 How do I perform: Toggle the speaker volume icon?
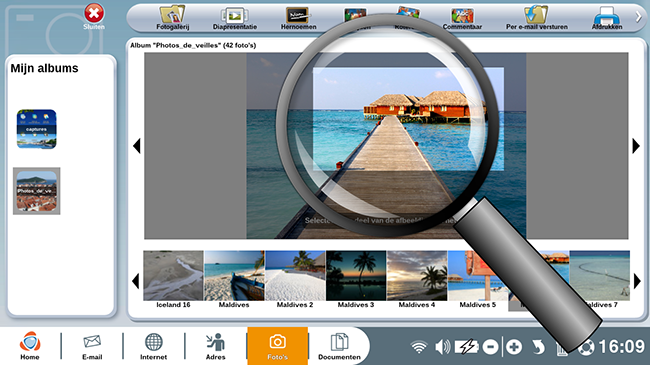[x=442, y=346]
